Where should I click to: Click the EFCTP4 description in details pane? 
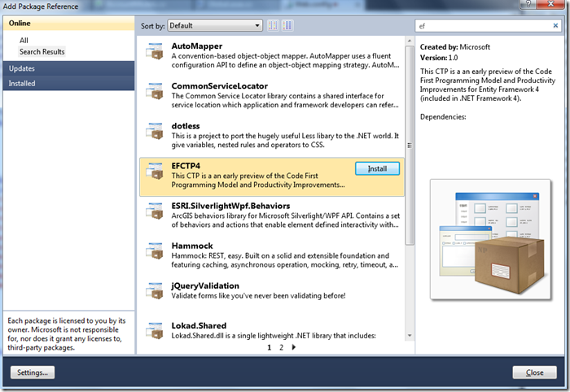click(x=488, y=85)
